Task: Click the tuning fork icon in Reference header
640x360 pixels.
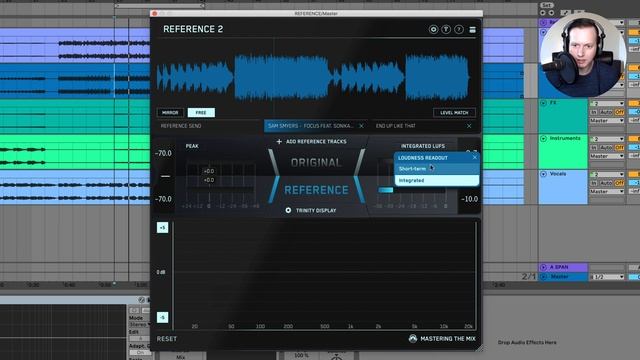Action: [x=446, y=29]
